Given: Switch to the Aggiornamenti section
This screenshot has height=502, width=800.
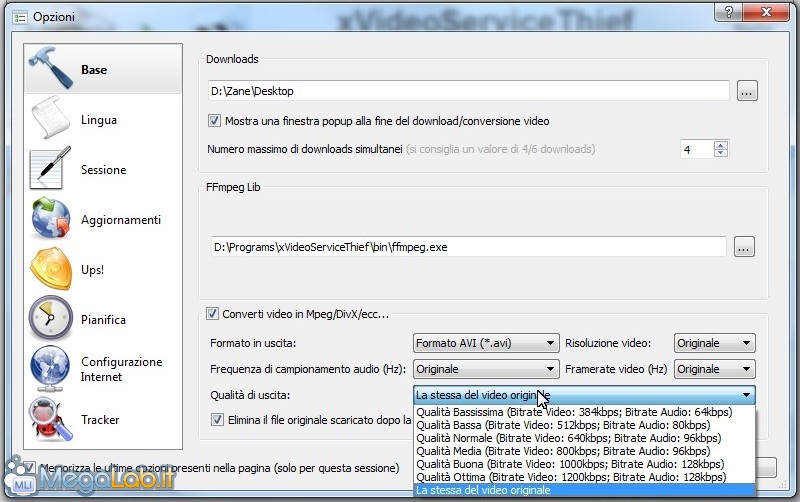Looking at the screenshot, I should click(x=121, y=220).
